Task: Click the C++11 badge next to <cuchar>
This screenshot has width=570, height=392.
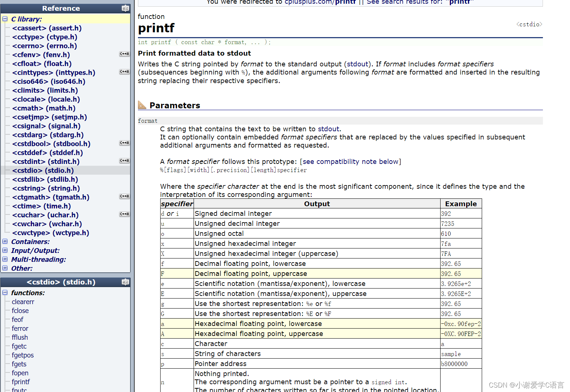Action: coord(124,214)
